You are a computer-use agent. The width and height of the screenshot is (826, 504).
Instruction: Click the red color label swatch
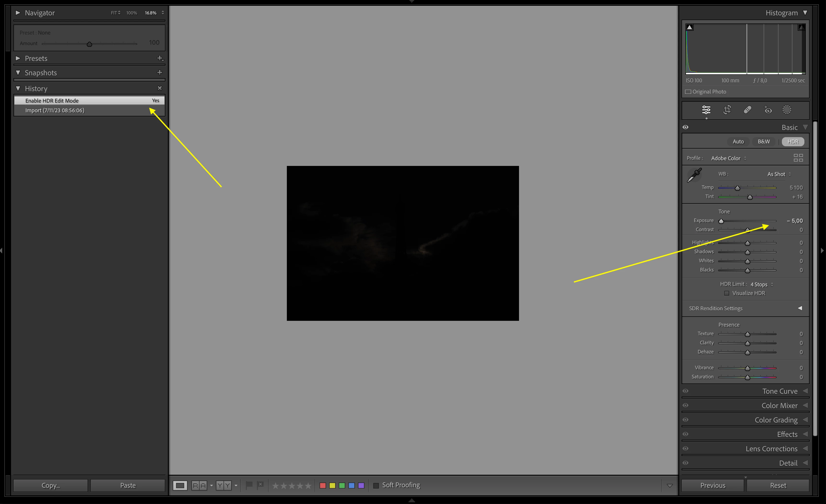[323, 485]
